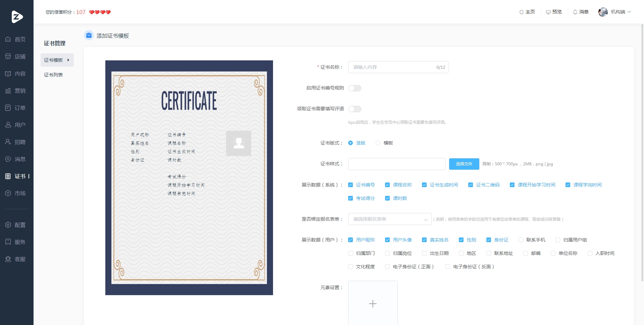Open 订单 orders icon in sidebar
Image resolution: width=644 pixels, height=325 pixels.
point(8,108)
